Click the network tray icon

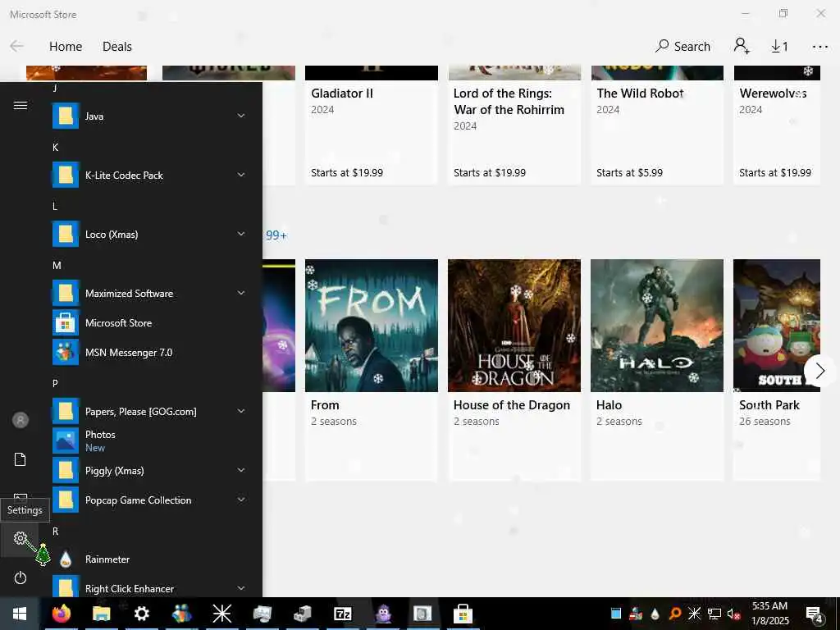click(x=714, y=614)
